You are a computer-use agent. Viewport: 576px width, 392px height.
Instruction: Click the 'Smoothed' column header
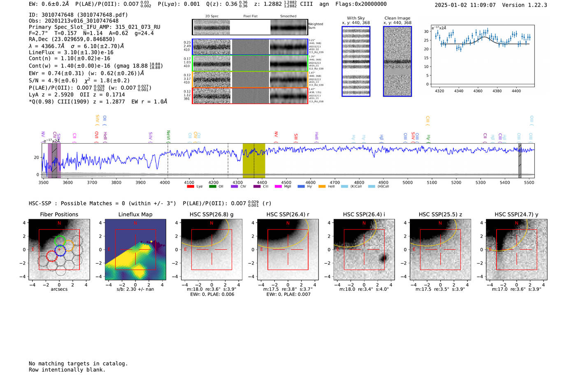pos(288,16)
